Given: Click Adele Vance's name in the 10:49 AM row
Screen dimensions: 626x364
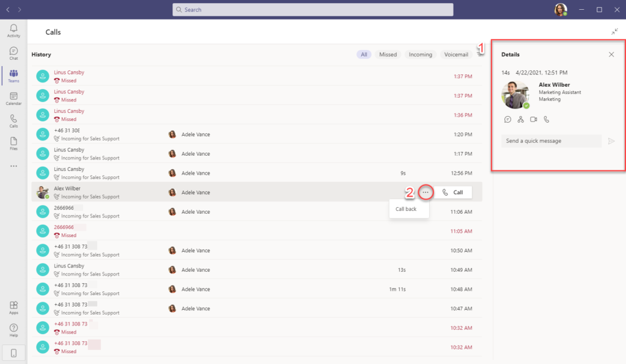Looking at the screenshot, I should 196,270.
